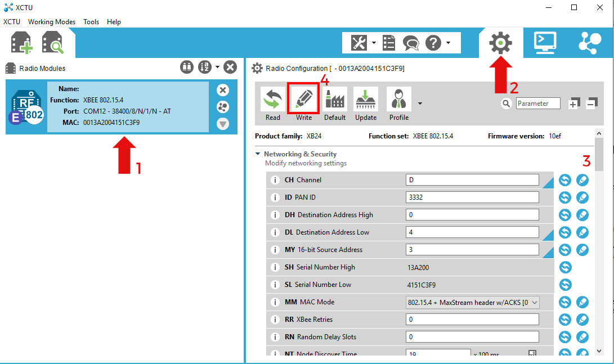
Task: Switch to Network working mode
Action: click(590, 43)
